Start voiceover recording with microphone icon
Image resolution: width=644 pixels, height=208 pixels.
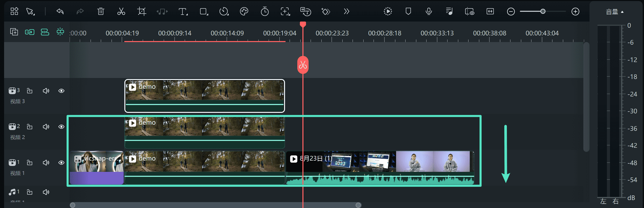tap(429, 12)
